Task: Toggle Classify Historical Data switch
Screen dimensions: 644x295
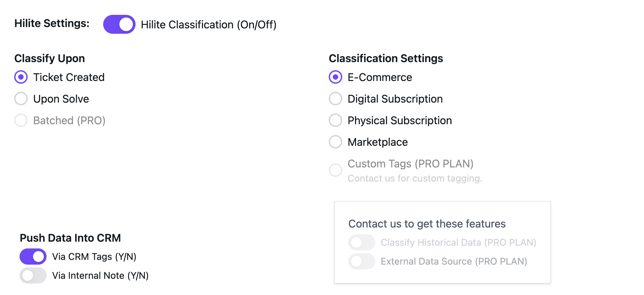Action: pos(362,242)
